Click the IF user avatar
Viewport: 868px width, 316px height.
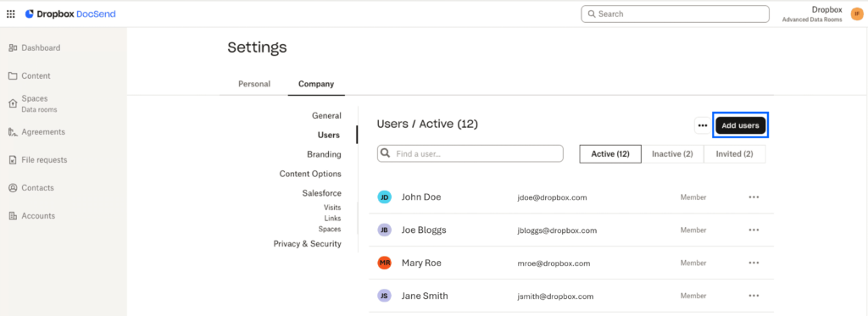click(x=856, y=14)
